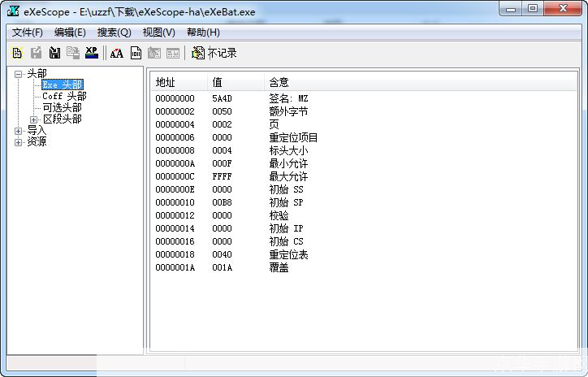Image resolution: width=588 pixels, height=377 pixels.
Task: Open the 文件(F) menu
Action: pos(28,32)
